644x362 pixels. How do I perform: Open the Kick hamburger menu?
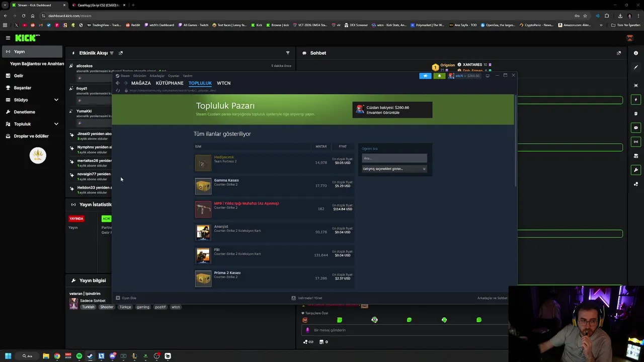(8, 38)
